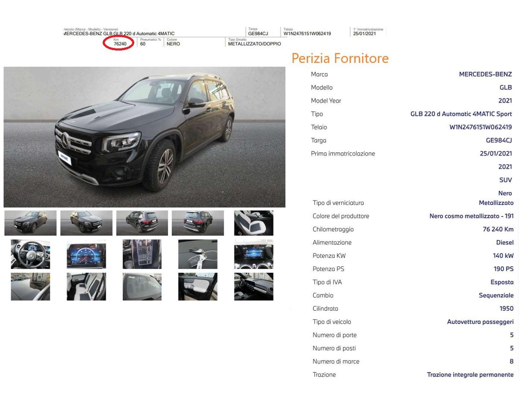532x395 pixels.
Task: Open the rear-left exterior view thumbnail
Action: click(142, 223)
